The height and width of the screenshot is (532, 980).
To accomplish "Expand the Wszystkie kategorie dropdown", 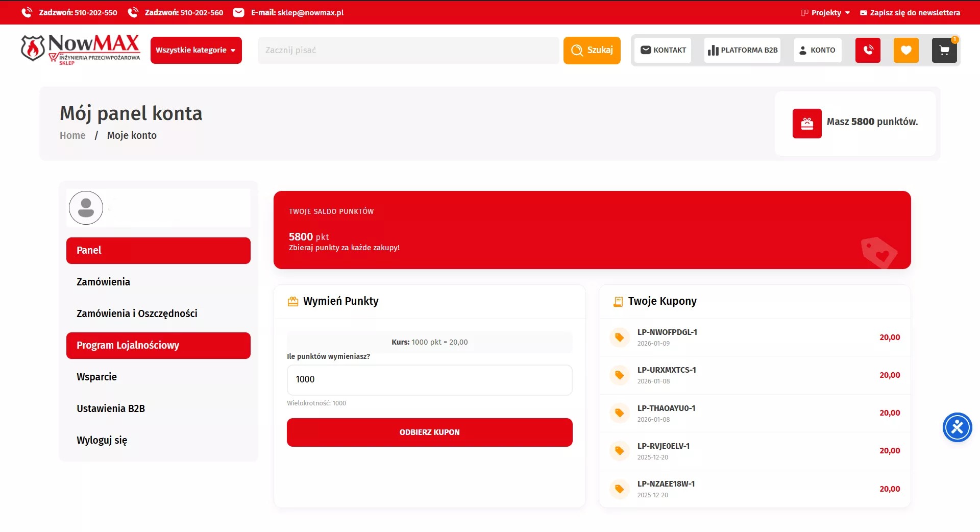I will (x=196, y=50).
